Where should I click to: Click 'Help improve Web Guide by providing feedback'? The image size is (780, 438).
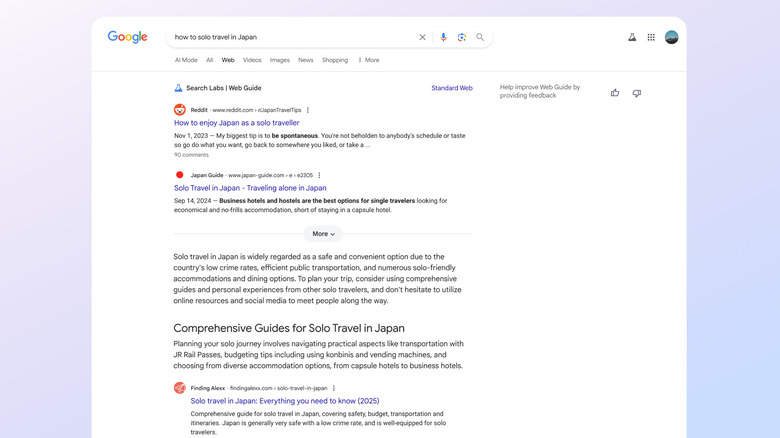click(540, 91)
